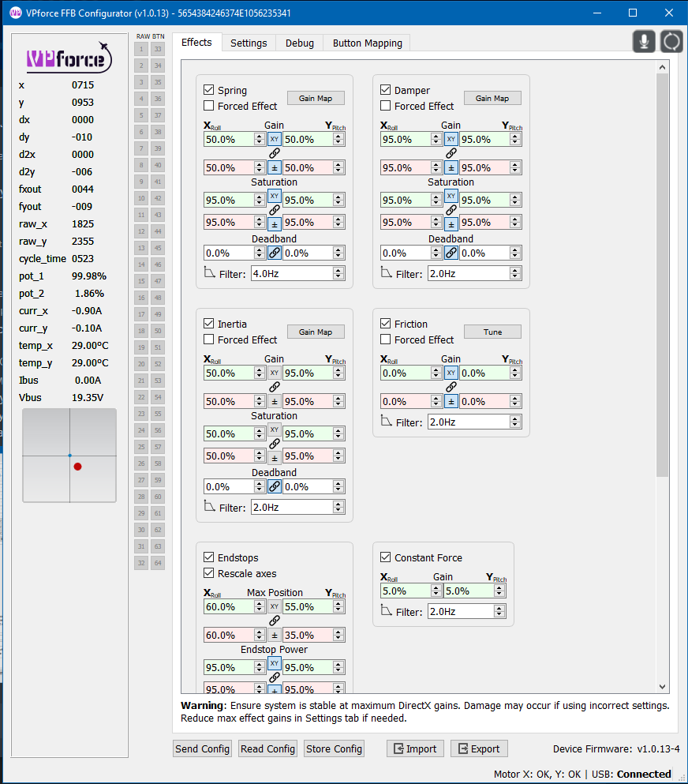Open the Debug tab
This screenshot has width=688, height=784.
click(x=300, y=43)
